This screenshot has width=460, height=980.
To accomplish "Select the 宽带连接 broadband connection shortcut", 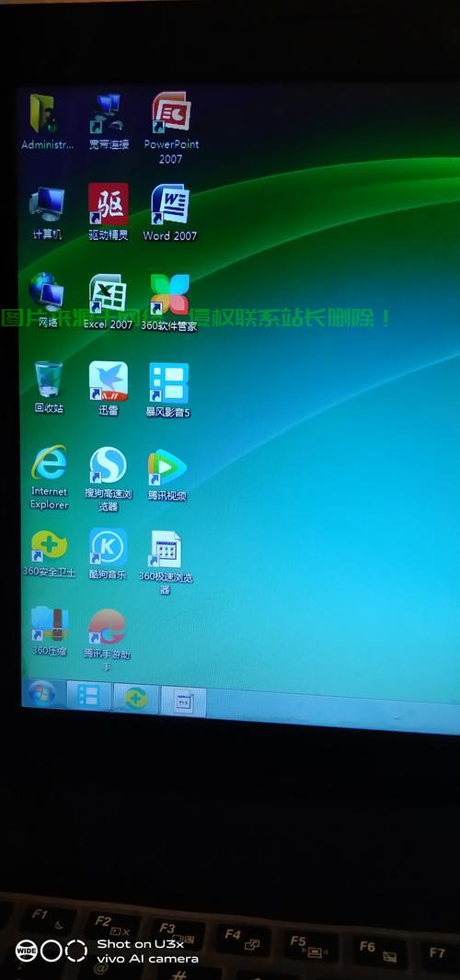I will point(109,112).
